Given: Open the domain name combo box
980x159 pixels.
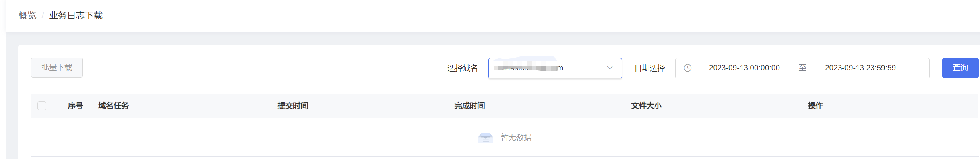Looking at the screenshot, I should pyautogui.click(x=555, y=68).
